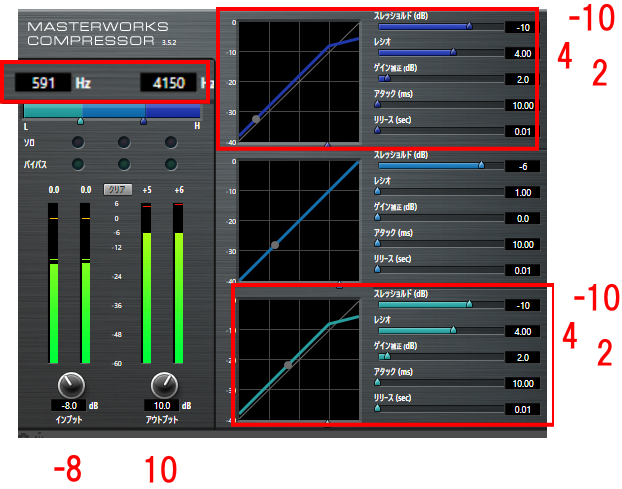
Task: Solo the low band under L
Action: [x=78, y=142]
